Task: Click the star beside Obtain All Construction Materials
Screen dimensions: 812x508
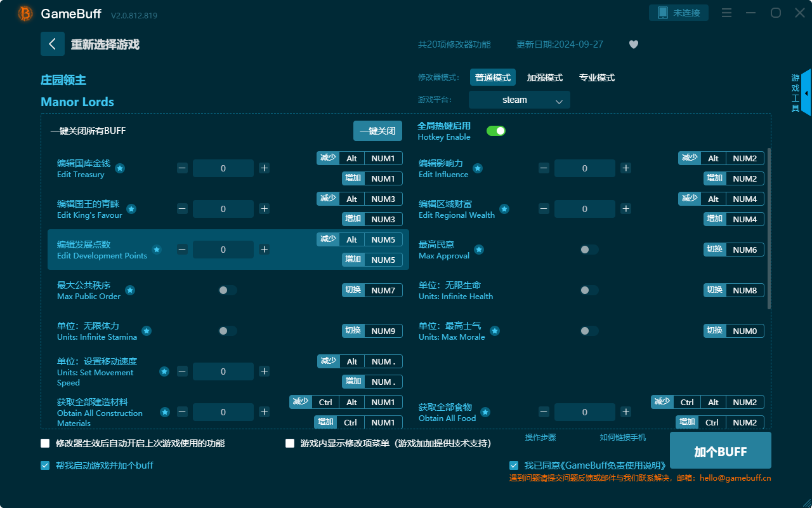Action: pos(165,412)
